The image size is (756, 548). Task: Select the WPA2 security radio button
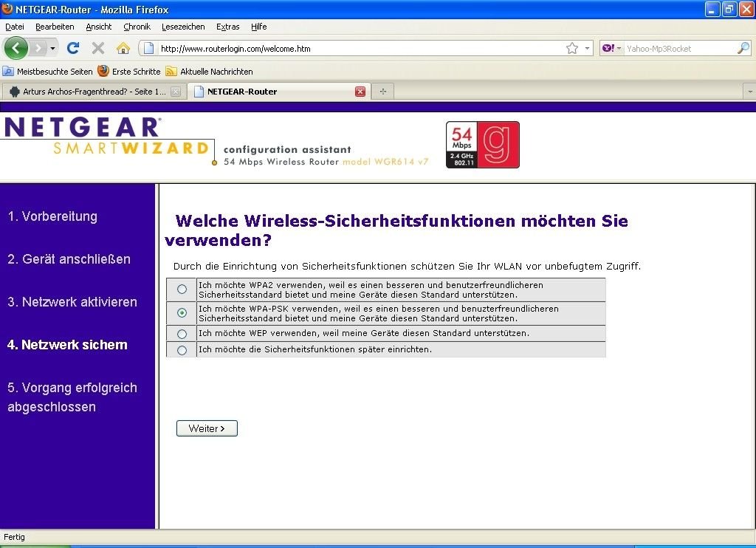tap(182, 290)
